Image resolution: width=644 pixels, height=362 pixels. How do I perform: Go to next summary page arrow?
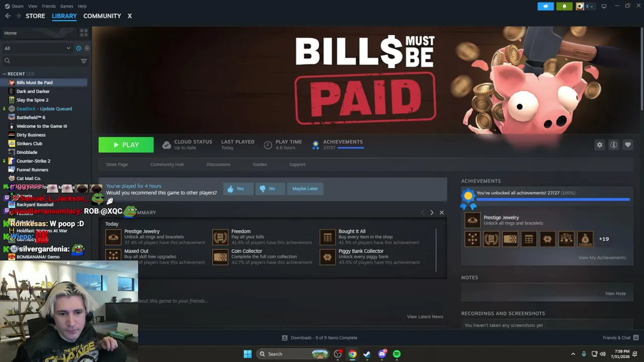point(432,213)
